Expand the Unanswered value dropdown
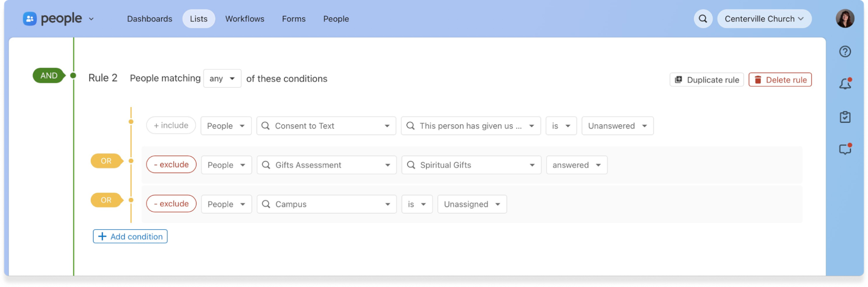The image size is (868, 287). point(617,126)
